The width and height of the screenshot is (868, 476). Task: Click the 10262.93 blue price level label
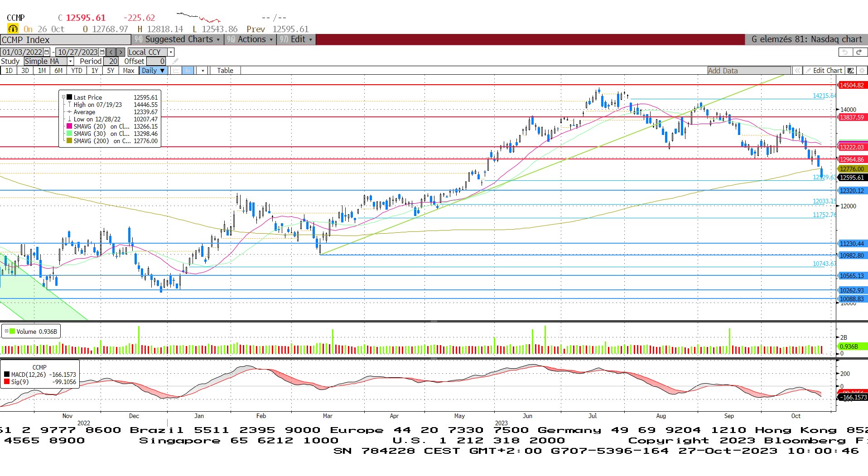pyautogui.click(x=852, y=290)
